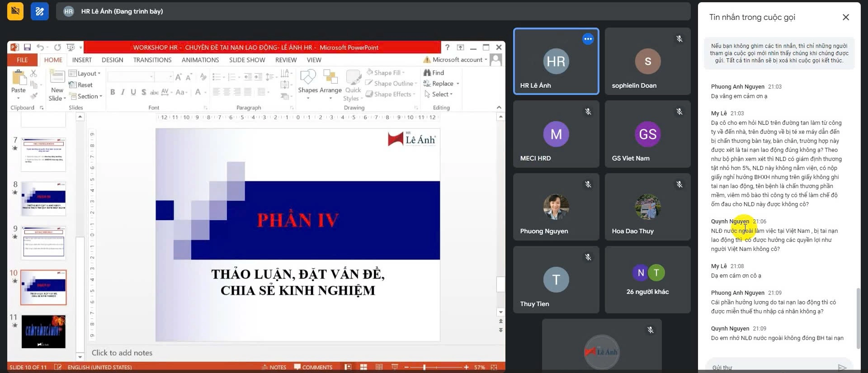Open the Shapes gallery
The height and width of the screenshot is (373, 868).
coord(308,79)
